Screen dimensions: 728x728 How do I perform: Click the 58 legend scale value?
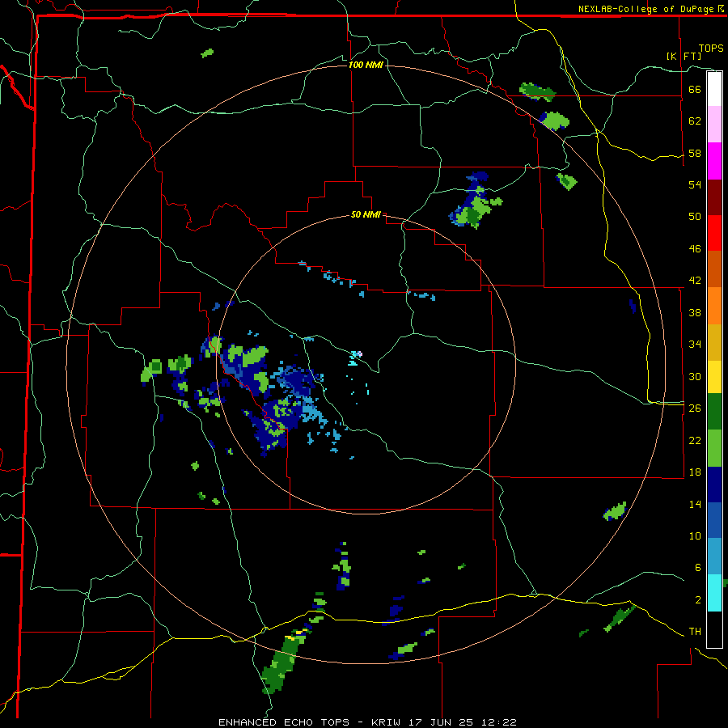click(x=695, y=153)
